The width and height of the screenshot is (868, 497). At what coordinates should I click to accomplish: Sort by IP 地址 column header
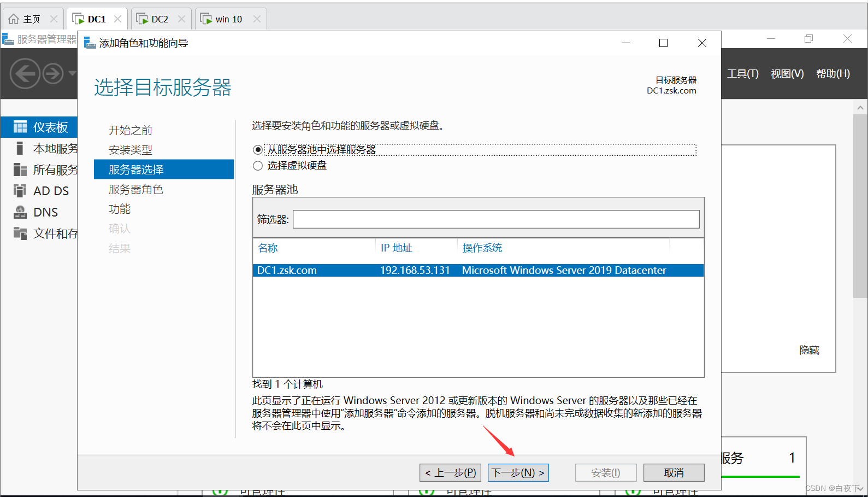397,248
